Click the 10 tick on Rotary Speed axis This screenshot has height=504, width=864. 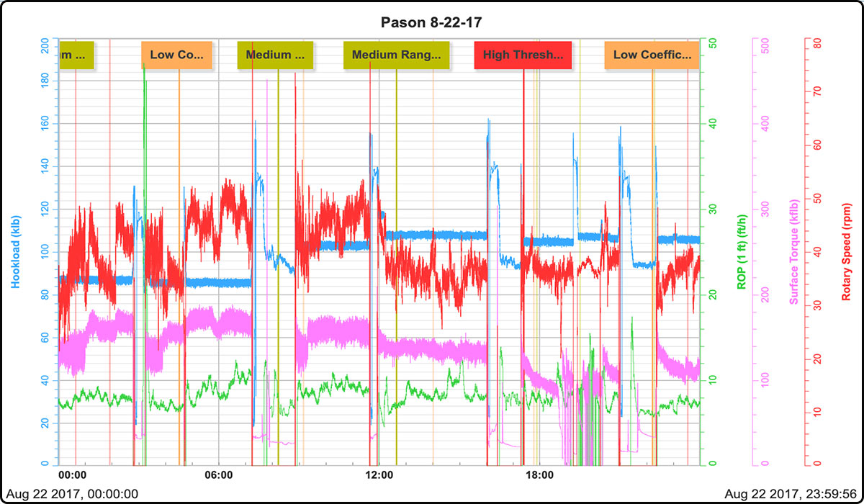coord(817,411)
